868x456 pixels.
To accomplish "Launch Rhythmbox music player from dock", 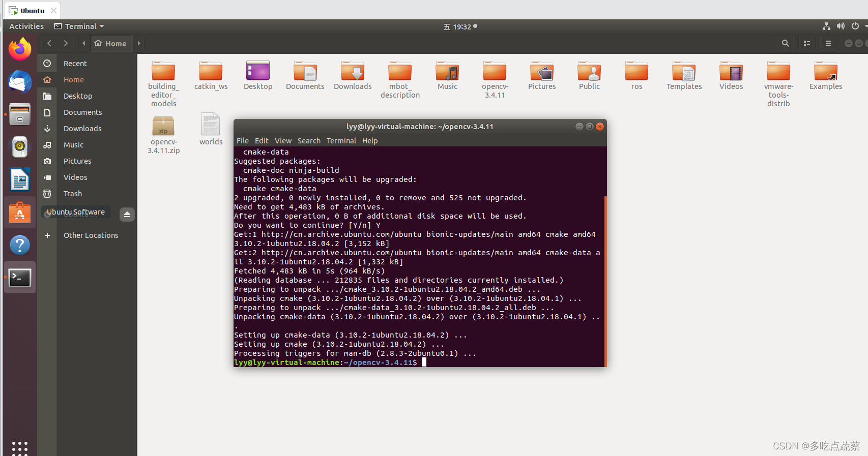I will pyautogui.click(x=20, y=147).
